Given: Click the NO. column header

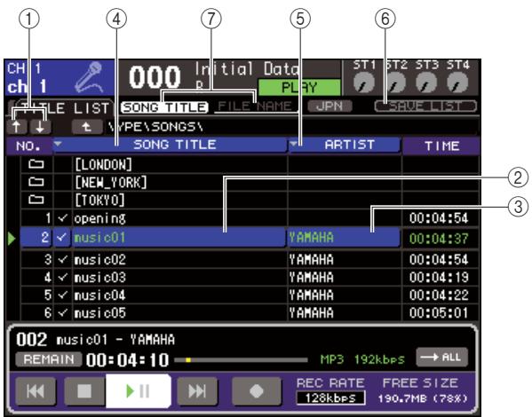Looking at the screenshot, I should coord(28,146).
